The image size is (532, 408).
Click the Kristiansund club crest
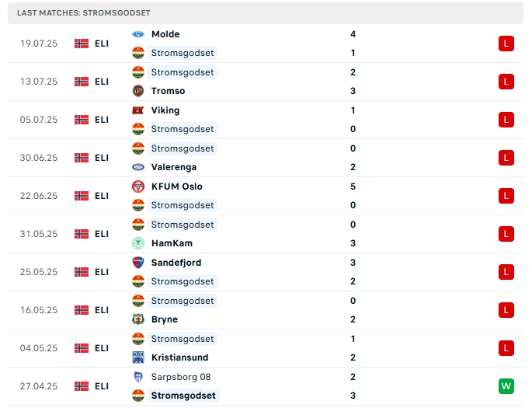[x=138, y=357]
